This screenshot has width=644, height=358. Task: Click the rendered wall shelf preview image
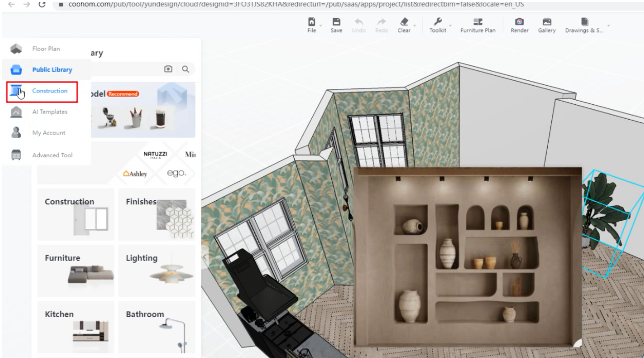[467, 256]
